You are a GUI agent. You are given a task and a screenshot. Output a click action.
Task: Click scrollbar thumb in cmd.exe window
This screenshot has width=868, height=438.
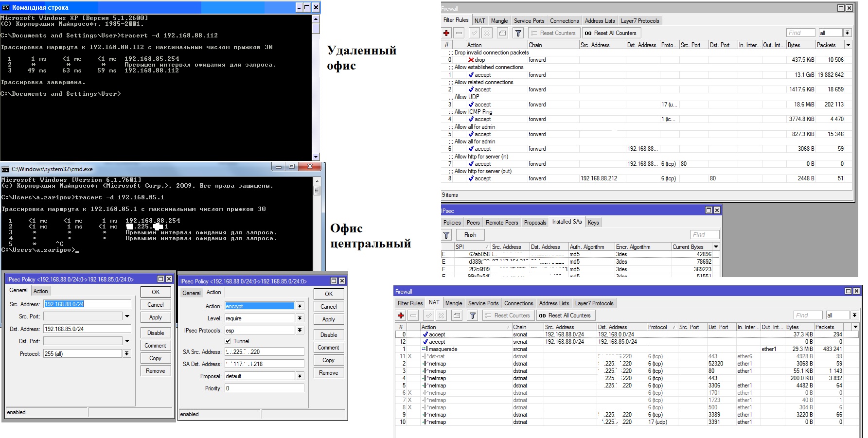pyautogui.click(x=317, y=191)
